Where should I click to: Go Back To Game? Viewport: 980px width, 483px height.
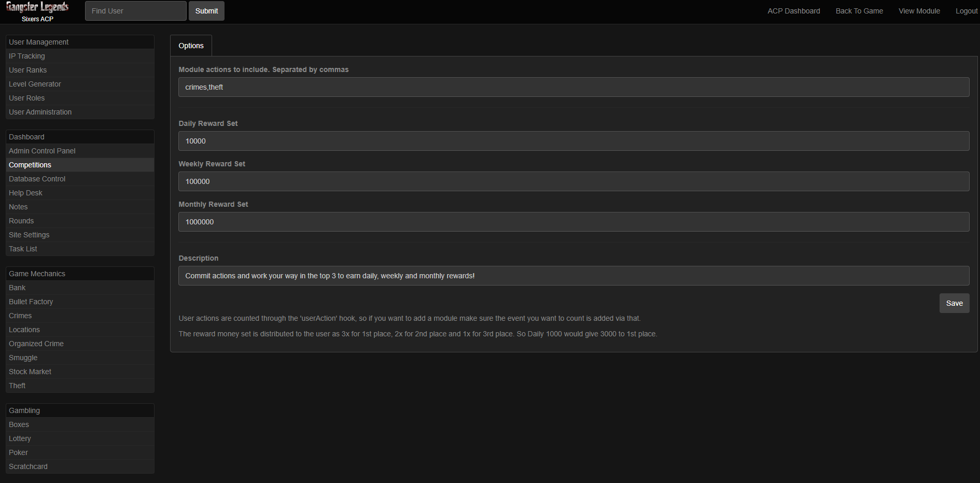(859, 11)
